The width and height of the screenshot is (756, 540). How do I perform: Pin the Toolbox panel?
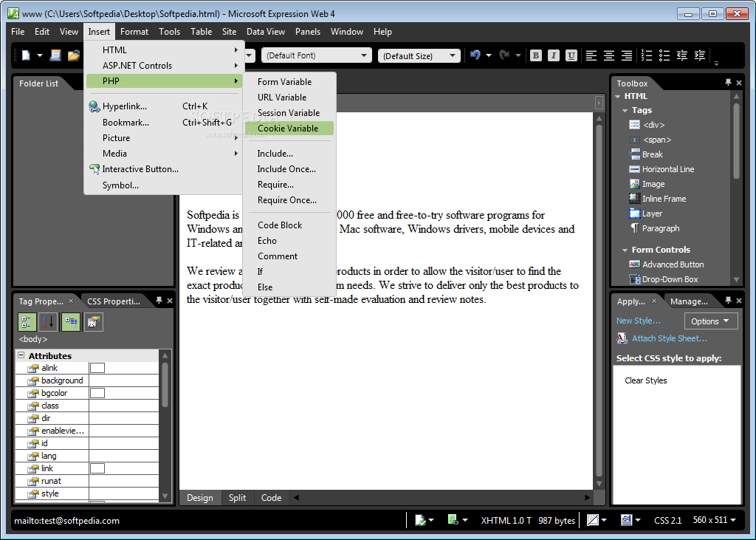(728, 83)
